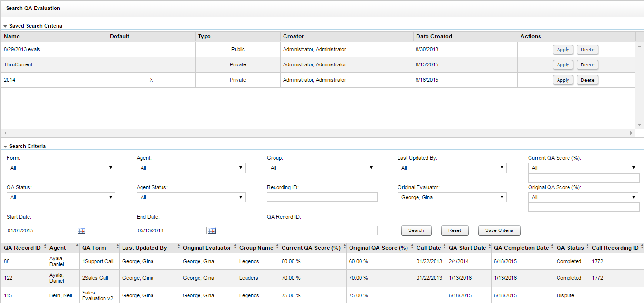Open the Start Date calendar picker
Viewport: 644px width, 303px height.
(82, 230)
